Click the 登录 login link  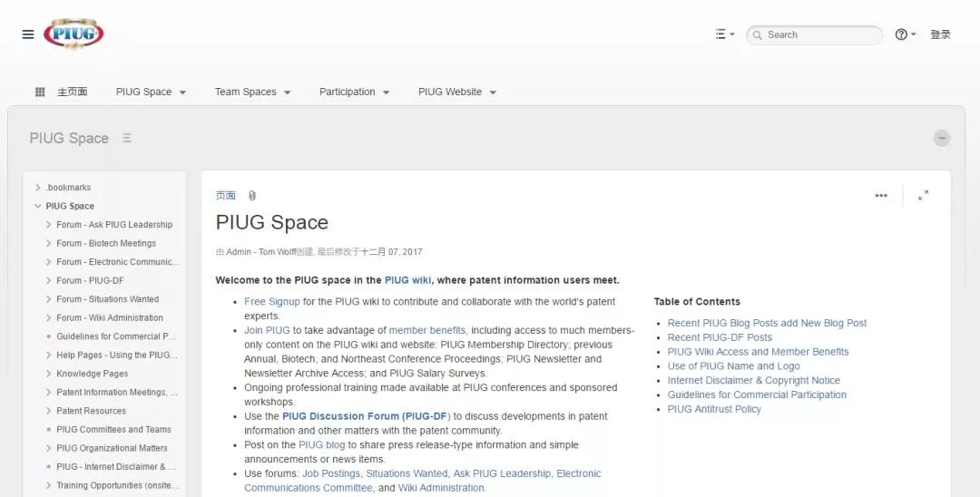(x=940, y=34)
